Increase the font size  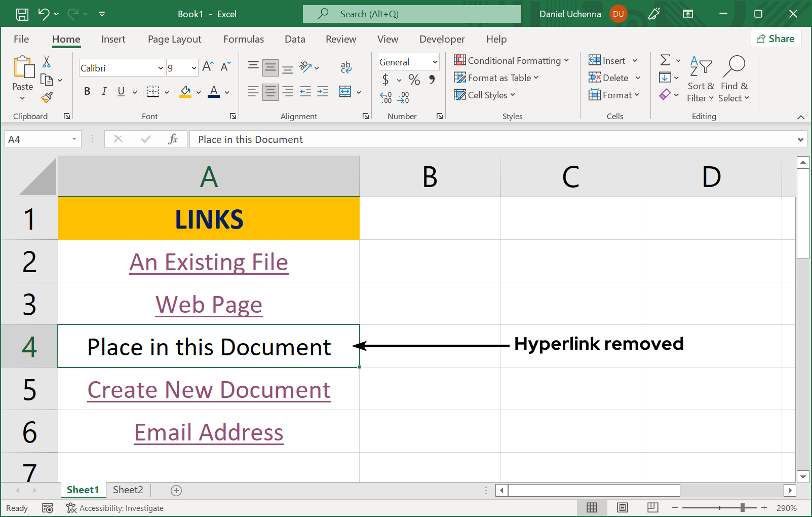(x=207, y=65)
